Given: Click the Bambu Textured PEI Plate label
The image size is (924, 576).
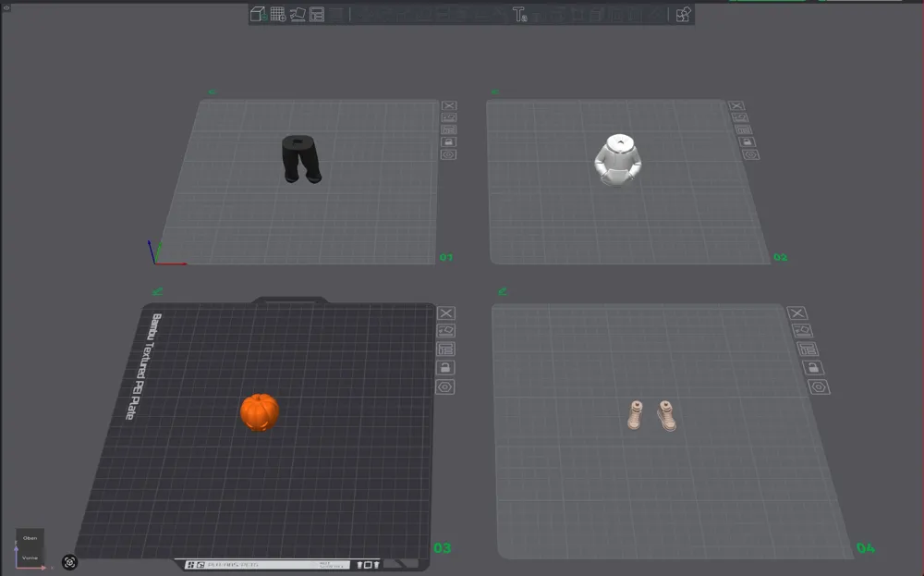Looking at the screenshot, I should (144, 366).
